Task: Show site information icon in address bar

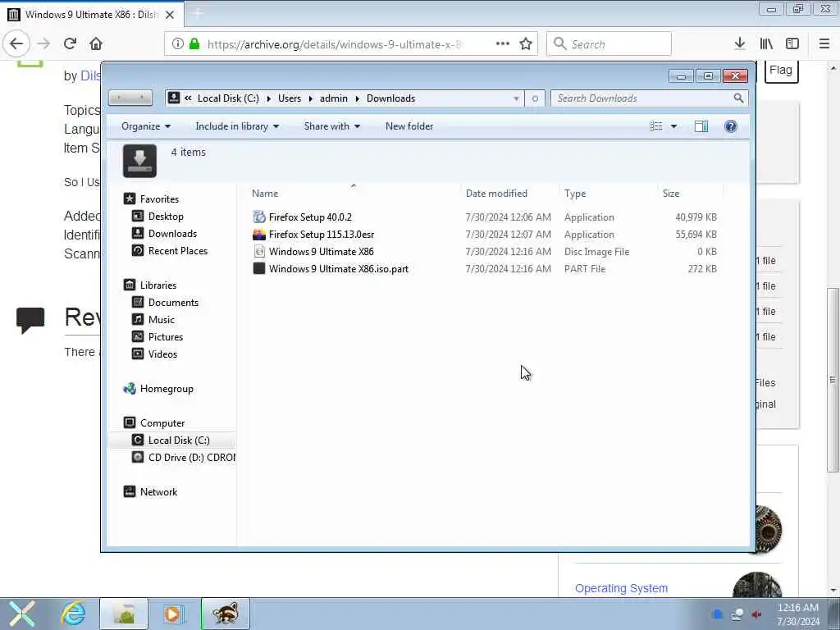Action: [x=178, y=44]
